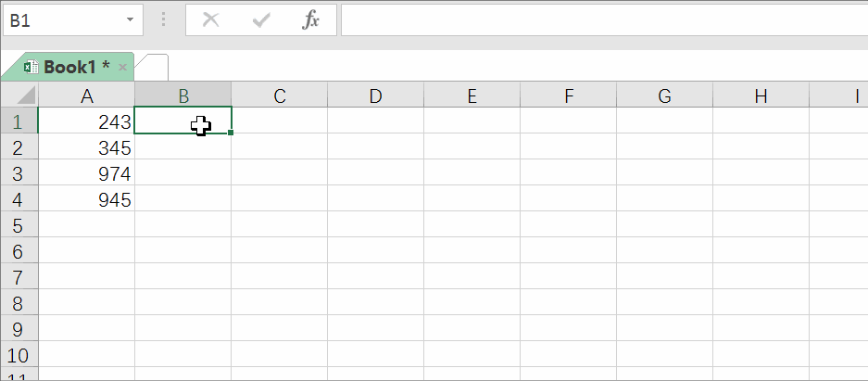
Task: Click the formula bar vertical dots handle
Action: pyautogui.click(x=164, y=20)
